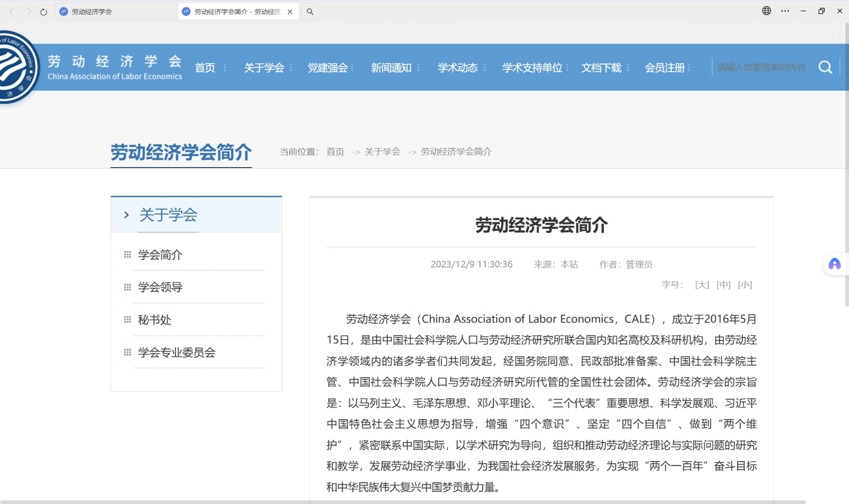Open the 文档下载 menu item

pos(601,68)
